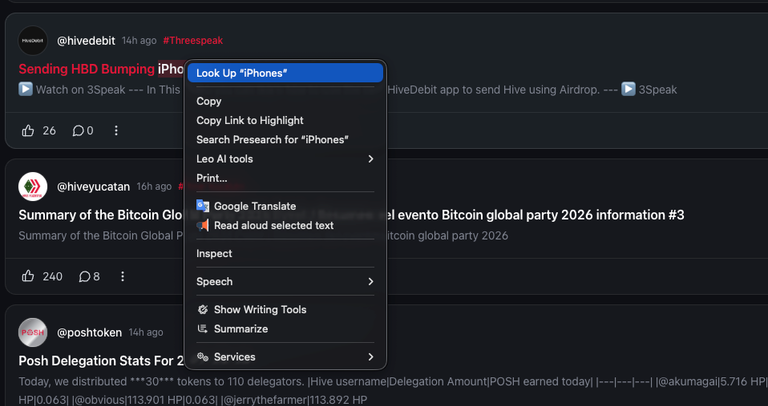Select Show Writing Tools
The height and width of the screenshot is (406, 768).
pos(285,310)
